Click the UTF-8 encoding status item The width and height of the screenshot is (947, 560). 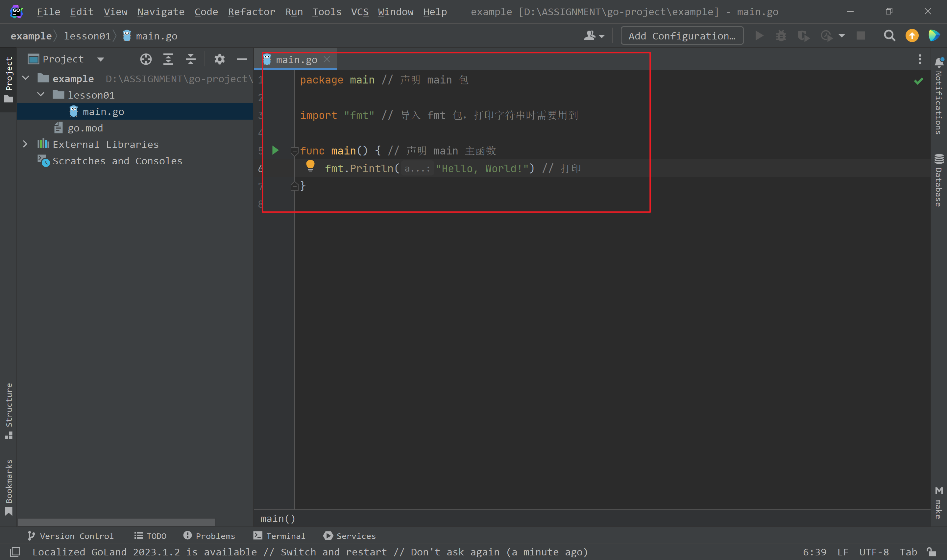click(x=874, y=552)
